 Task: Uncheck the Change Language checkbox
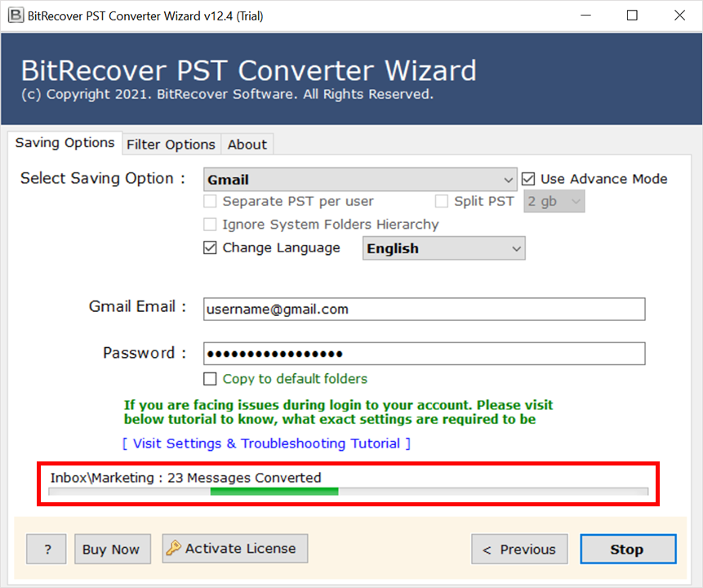point(210,247)
